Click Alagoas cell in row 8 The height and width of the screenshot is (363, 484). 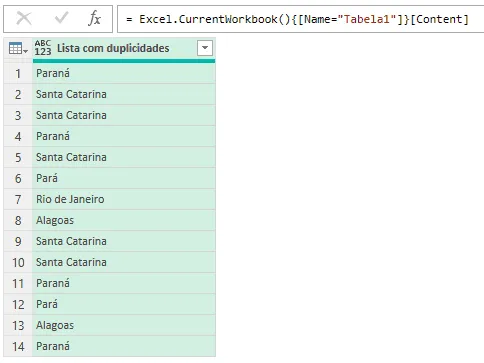click(124, 220)
